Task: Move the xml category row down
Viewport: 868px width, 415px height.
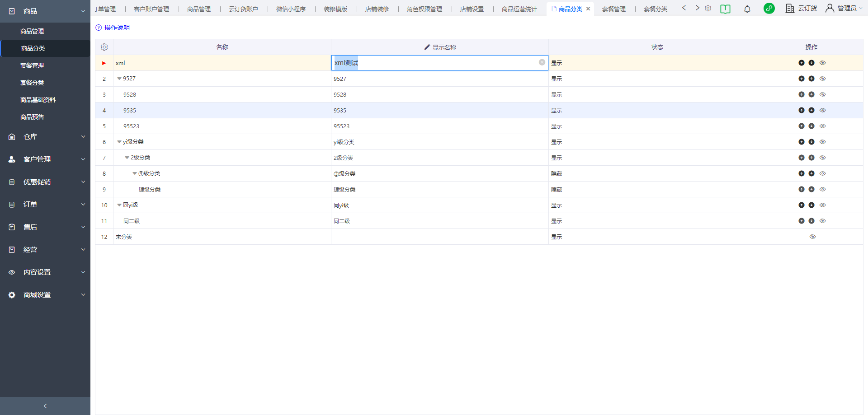Action: [811, 63]
